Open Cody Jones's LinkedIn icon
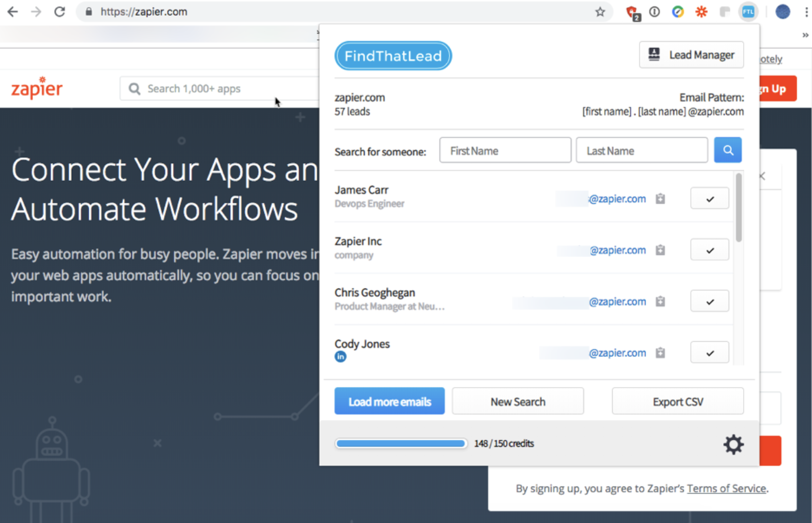This screenshot has width=812, height=523. point(340,357)
